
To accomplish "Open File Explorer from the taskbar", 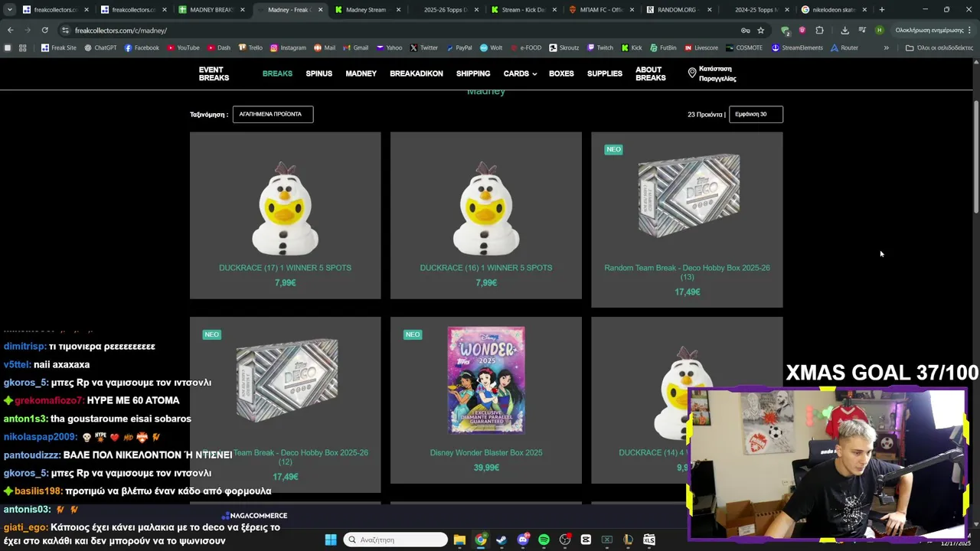I will click(459, 540).
